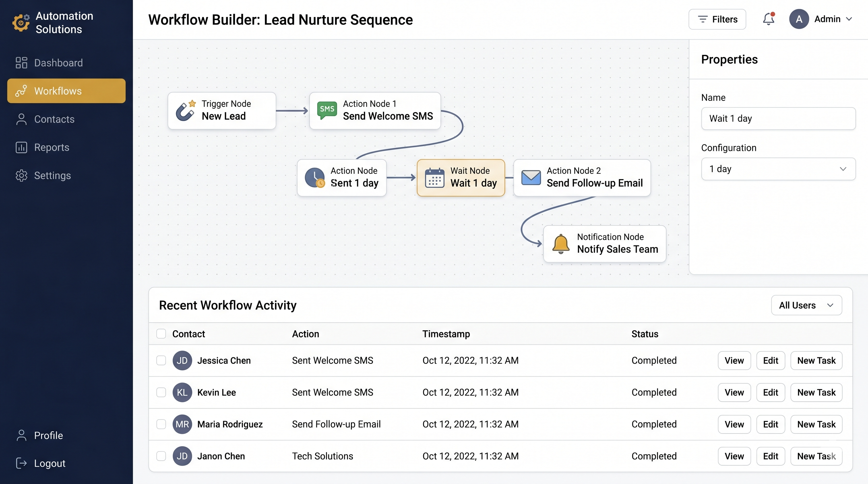
Task: Click View for Janon Chen
Action: point(734,456)
